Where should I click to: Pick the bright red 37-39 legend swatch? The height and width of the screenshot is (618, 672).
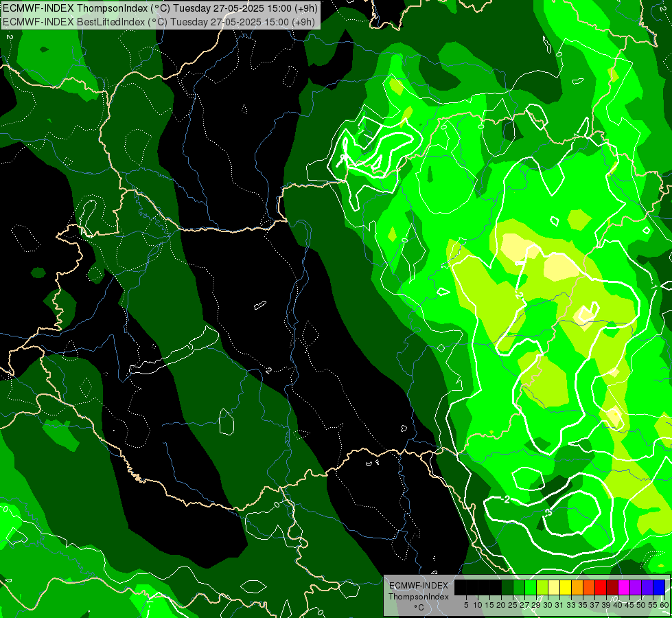pyautogui.click(x=601, y=587)
